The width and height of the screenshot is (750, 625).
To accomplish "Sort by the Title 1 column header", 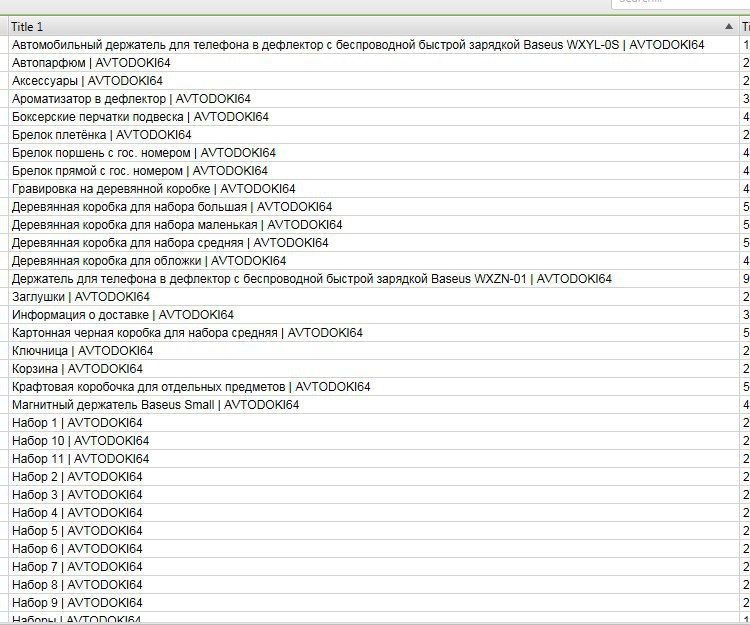I will pos(374,26).
